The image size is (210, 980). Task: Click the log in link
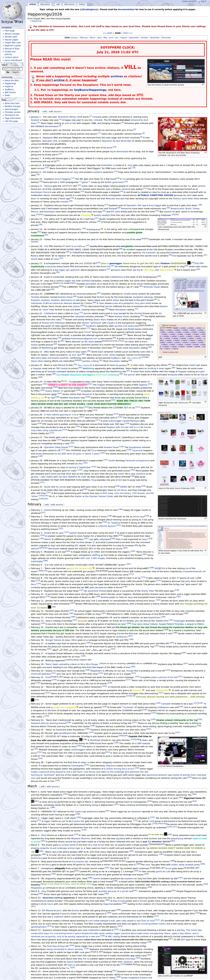point(203,1)
